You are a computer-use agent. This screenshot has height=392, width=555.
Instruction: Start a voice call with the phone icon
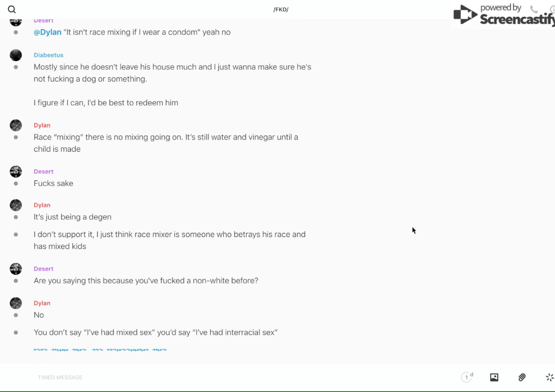[534, 10]
